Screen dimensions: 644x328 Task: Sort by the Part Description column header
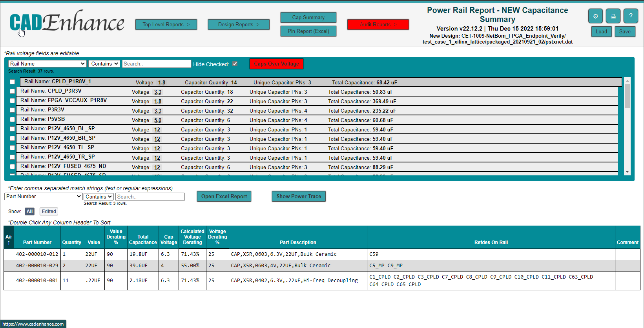coord(298,237)
